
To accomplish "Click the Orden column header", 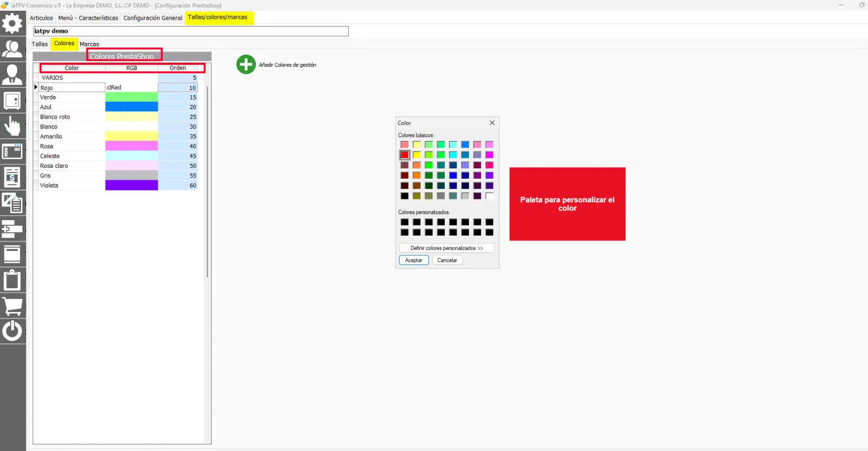I will tap(178, 68).
